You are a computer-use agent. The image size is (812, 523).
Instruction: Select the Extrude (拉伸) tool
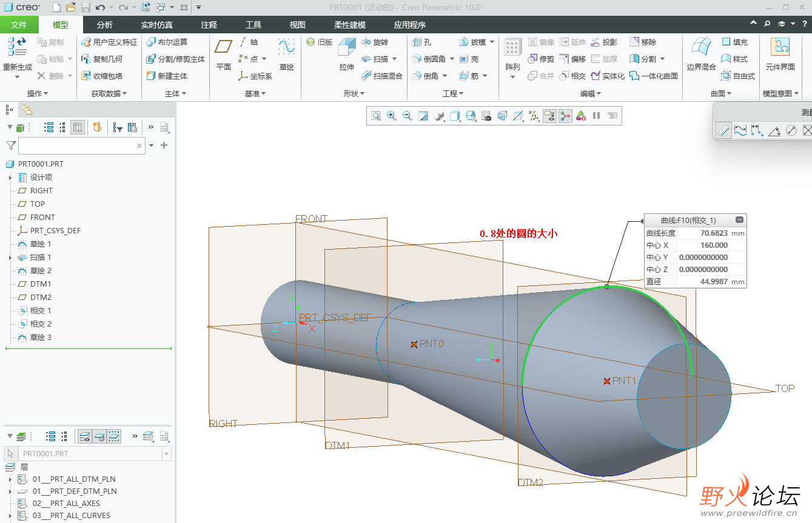tap(347, 55)
